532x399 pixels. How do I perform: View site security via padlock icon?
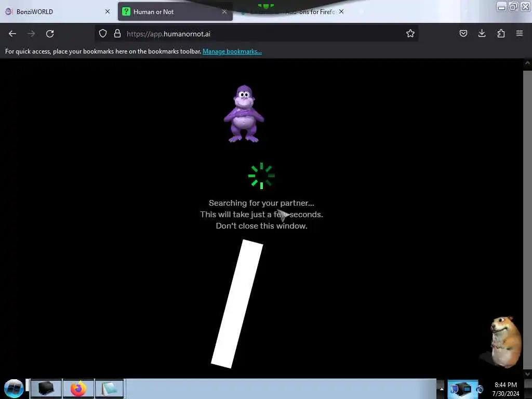(x=117, y=34)
